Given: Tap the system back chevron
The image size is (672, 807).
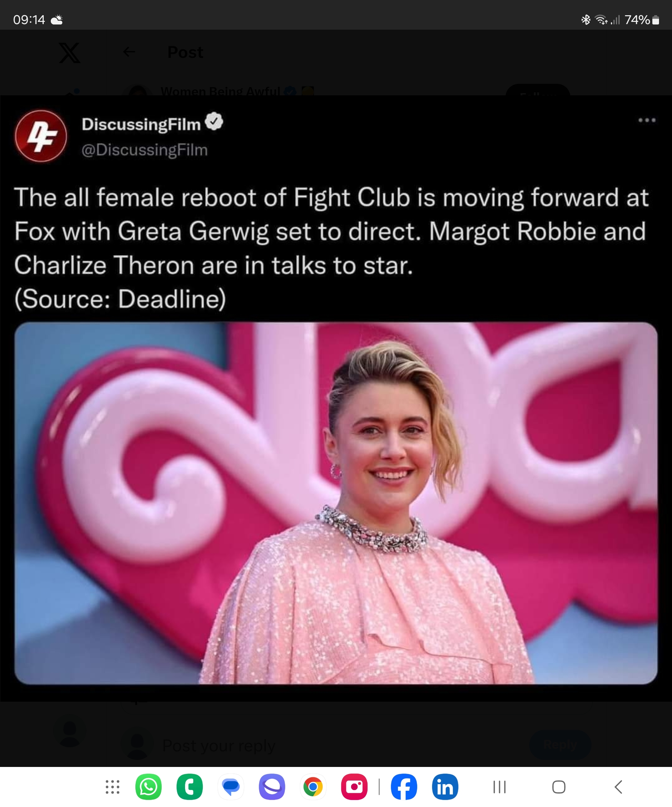Looking at the screenshot, I should (x=618, y=787).
